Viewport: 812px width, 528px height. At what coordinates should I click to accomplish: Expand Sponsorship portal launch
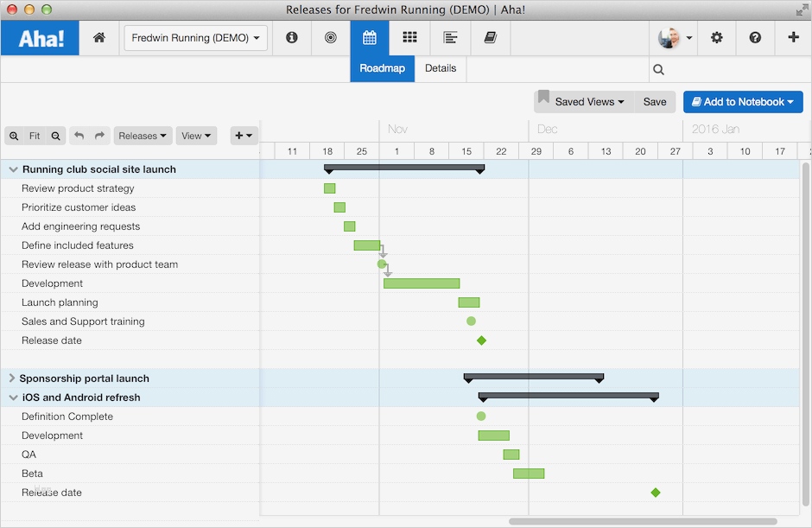12,379
